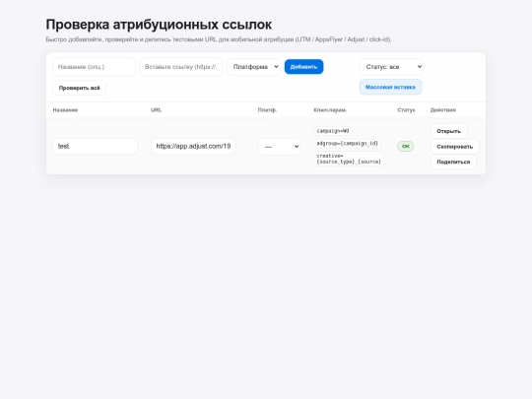
Task: Click the Массовая вставка button
Action: 390,88
